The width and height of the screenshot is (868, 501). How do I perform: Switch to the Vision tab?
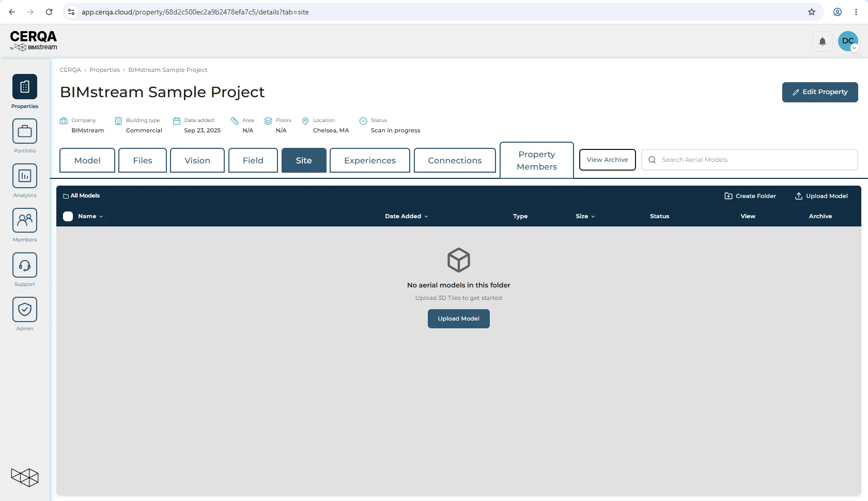tap(197, 160)
